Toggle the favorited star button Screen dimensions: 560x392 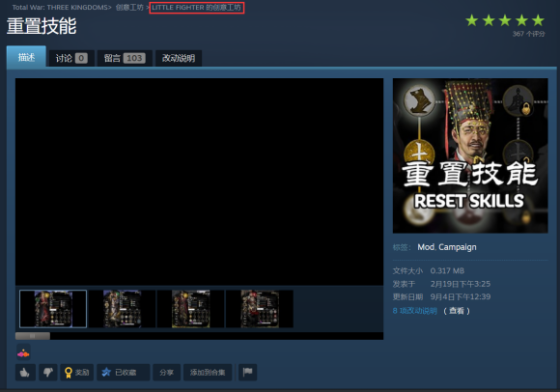(x=123, y=373)
